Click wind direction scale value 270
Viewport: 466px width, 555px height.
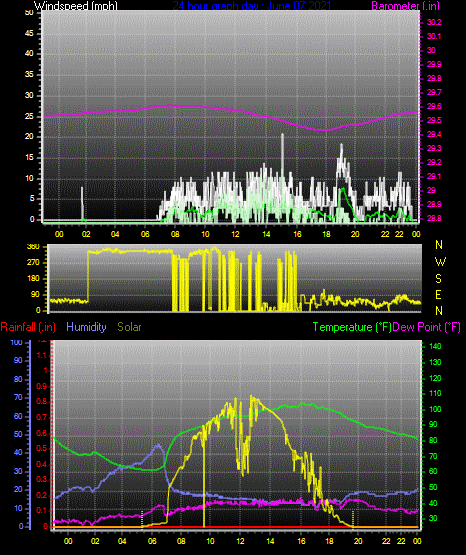[33, 263]
